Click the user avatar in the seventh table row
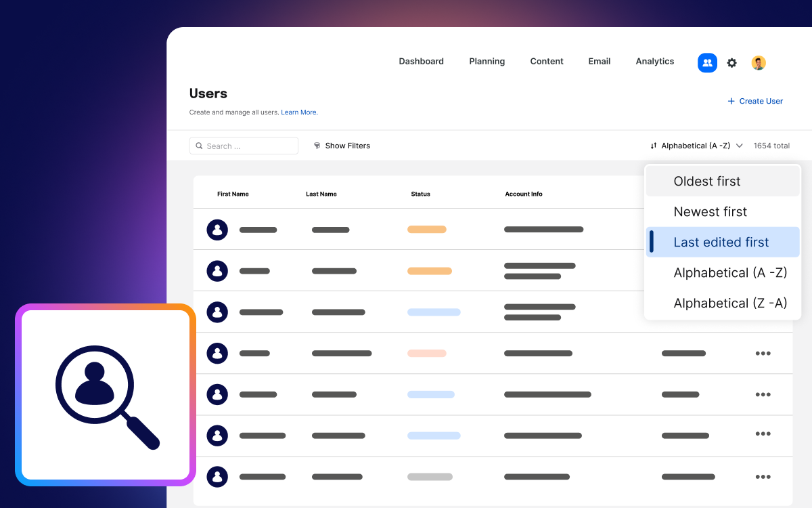 217,477
